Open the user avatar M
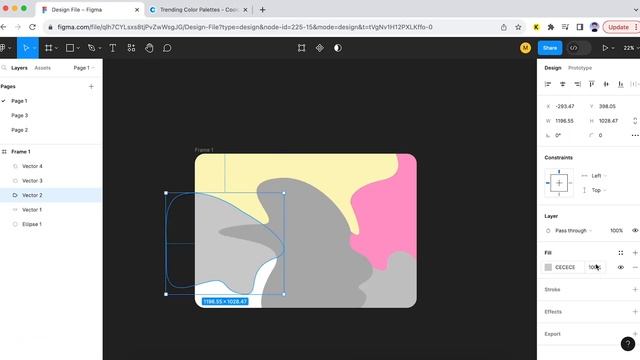This screenshot has height=360, width=640. pyautogui.click(x=525, y=48)
